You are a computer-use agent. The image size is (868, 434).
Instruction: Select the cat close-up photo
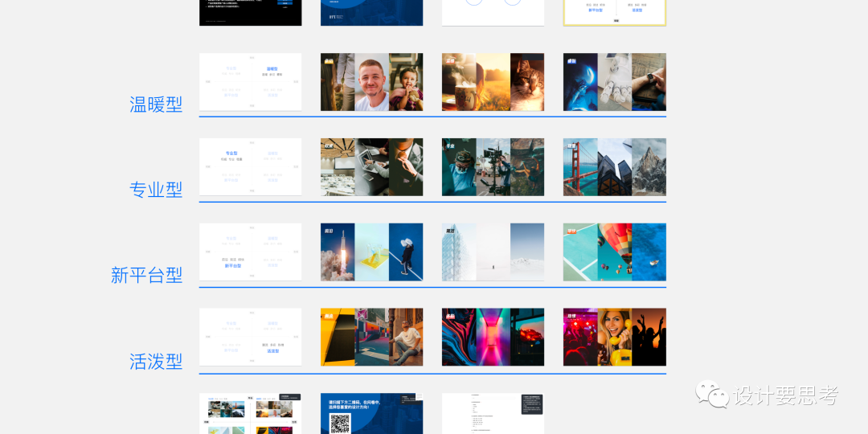(x=527, y=82)
